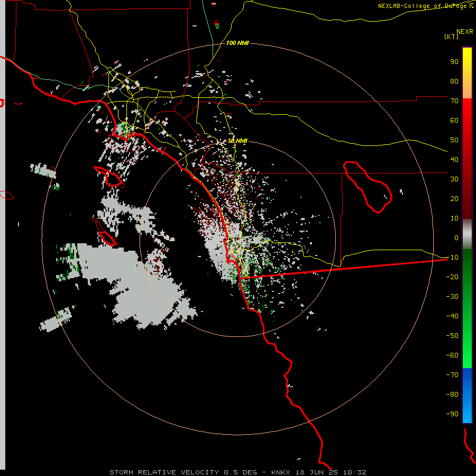Click the Storm Relative Velocity caption at bottom
The image size is (476, 476).
(x=237, y=472)
